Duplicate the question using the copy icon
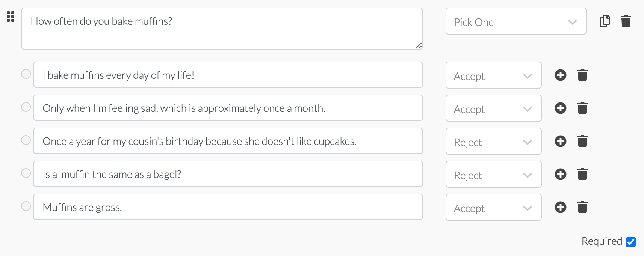This screenshot has height=256, width=644. 605,21
